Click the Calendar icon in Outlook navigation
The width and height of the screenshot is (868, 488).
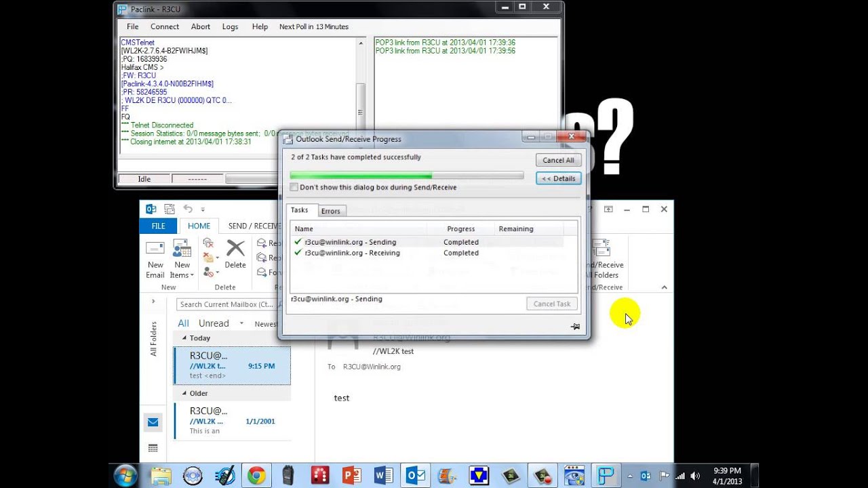click(x=153, y=448)
